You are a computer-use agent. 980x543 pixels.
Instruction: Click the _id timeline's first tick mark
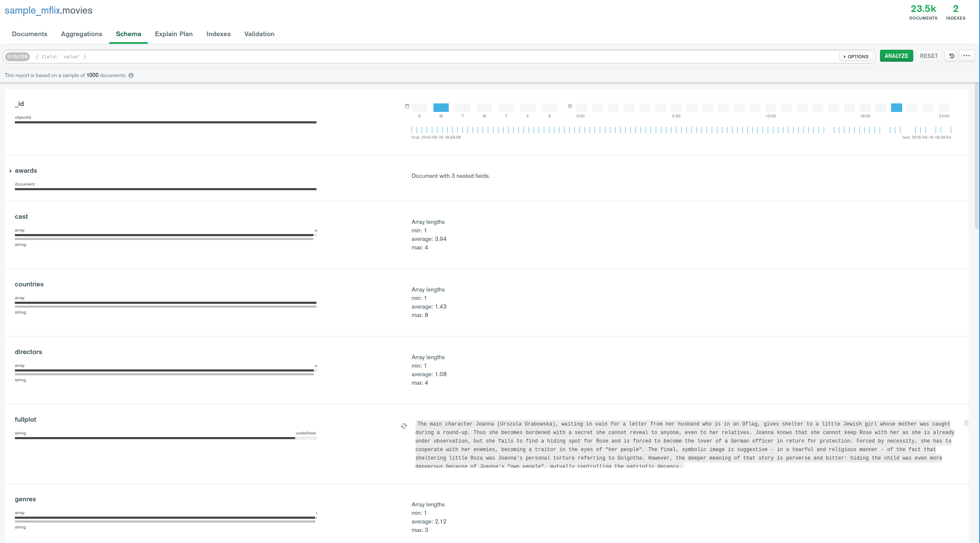pyautogui.click(x=412, y=130)
